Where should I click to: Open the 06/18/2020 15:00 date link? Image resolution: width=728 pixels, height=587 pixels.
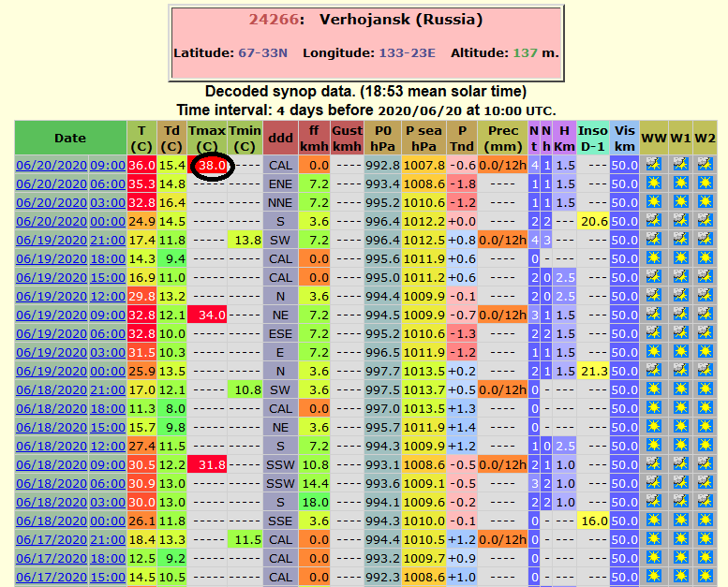(x=70, y=427)
